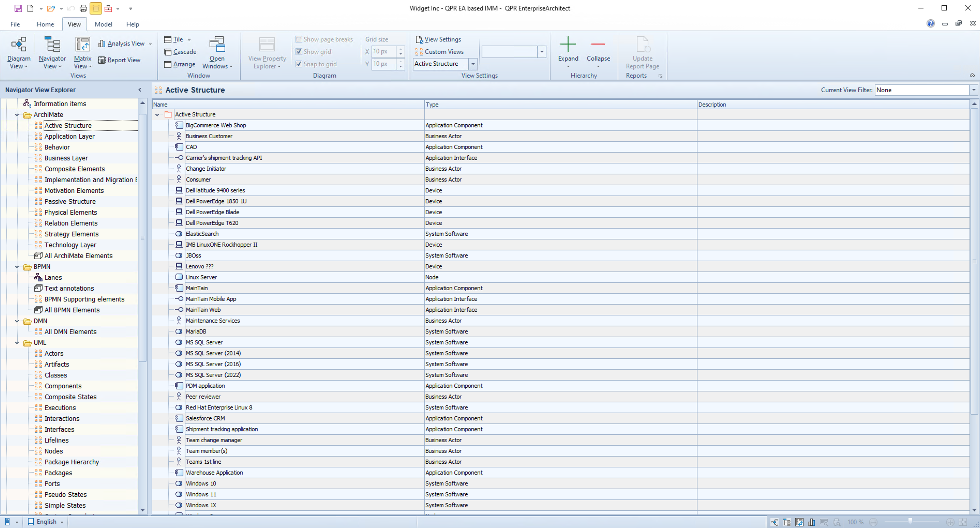Click the red Collapse hierarchy icon
The image size is (980, 528).
(x=598, y=44)
